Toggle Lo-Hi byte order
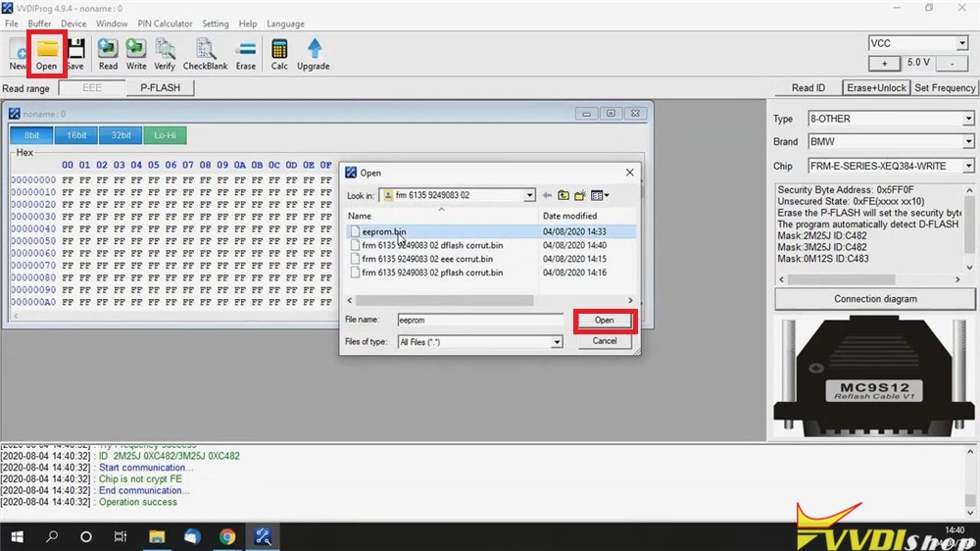This screenshot has width=980, height=551. coord(165,135)
